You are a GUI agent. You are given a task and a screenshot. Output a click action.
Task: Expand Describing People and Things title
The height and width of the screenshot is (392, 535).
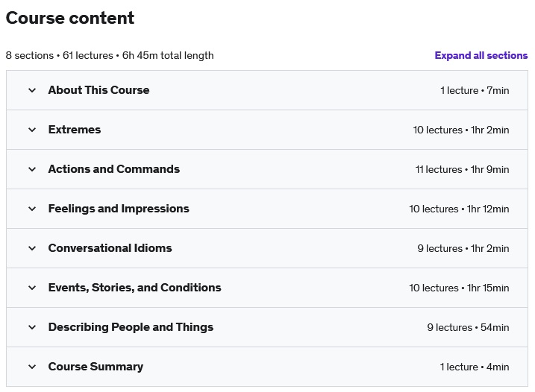click(131, 327)
